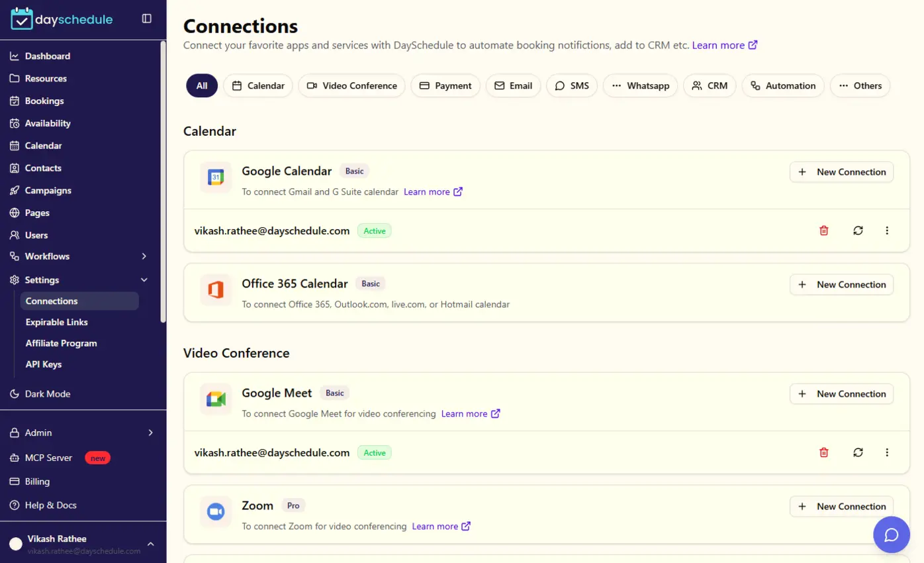This screenshot has height=563, width=924.
Task: Open Learn more link for Zoom
Action: pyautogui.click(x=441, y=526)
